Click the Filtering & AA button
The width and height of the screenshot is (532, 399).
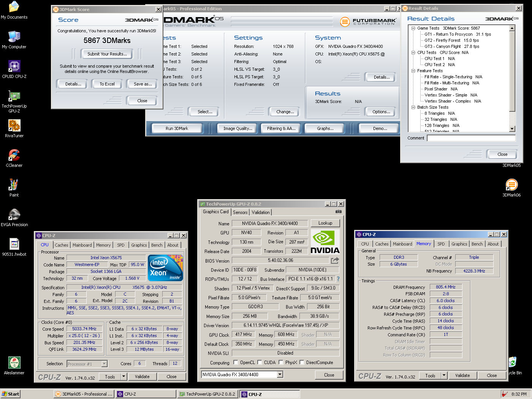tap(281, 128)
